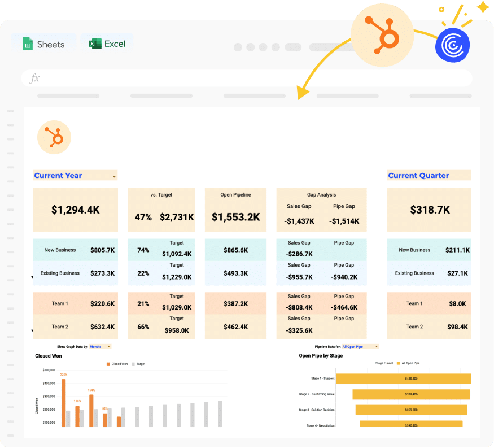Click the small HubSpot logo in dashboard

click(x=54, y=137)
